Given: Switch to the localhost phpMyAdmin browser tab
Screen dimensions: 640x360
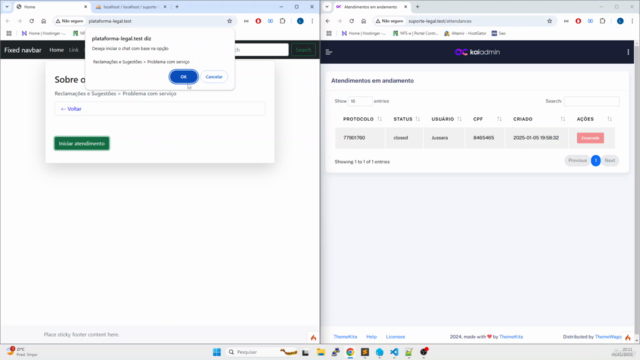Looking at the screenshot, I should (x=131, y=7).
